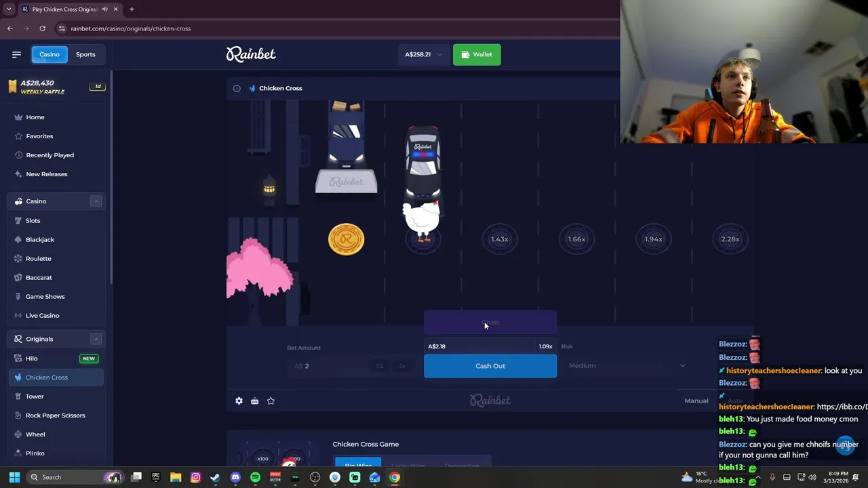Click the gold coin on the road
This screenshot has height=488, width=868.
pyautogui.click(x=346, y=240)
